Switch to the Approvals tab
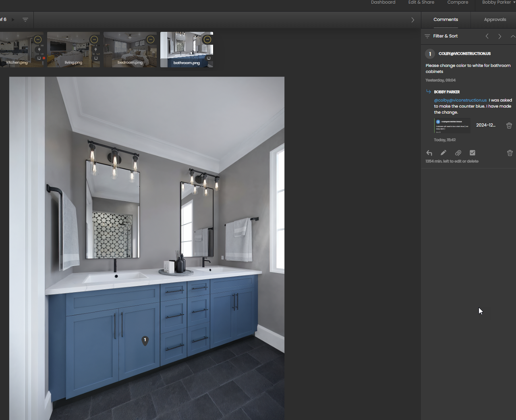The image size is (516, 420). (495, 19)
